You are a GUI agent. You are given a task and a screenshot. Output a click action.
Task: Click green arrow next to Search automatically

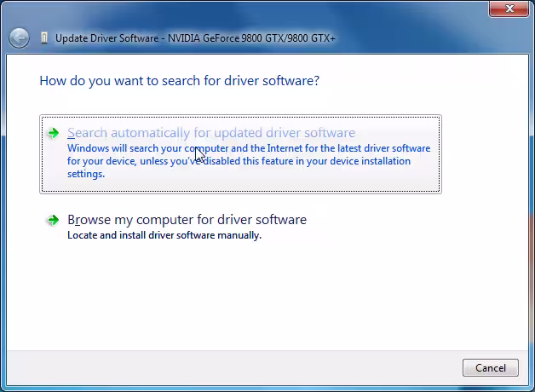tap(53, 133)
